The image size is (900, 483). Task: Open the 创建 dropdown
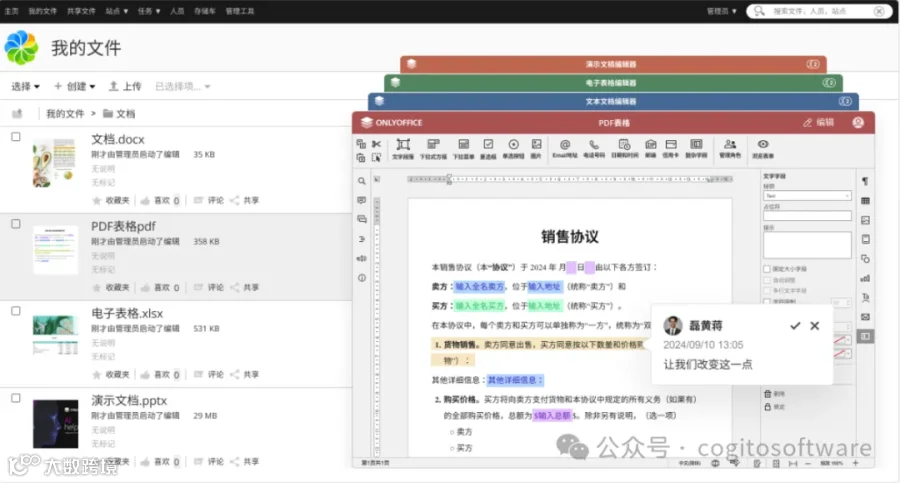click(75, 86)
